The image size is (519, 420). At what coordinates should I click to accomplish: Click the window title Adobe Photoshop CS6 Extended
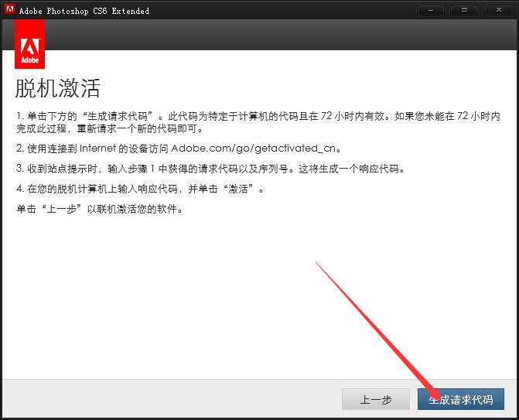[84, 11]
